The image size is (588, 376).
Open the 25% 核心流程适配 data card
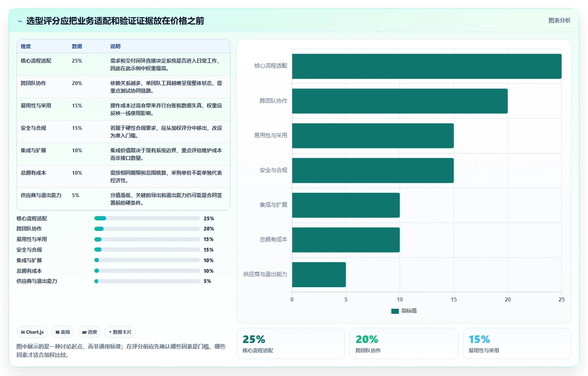pos(291,343)
